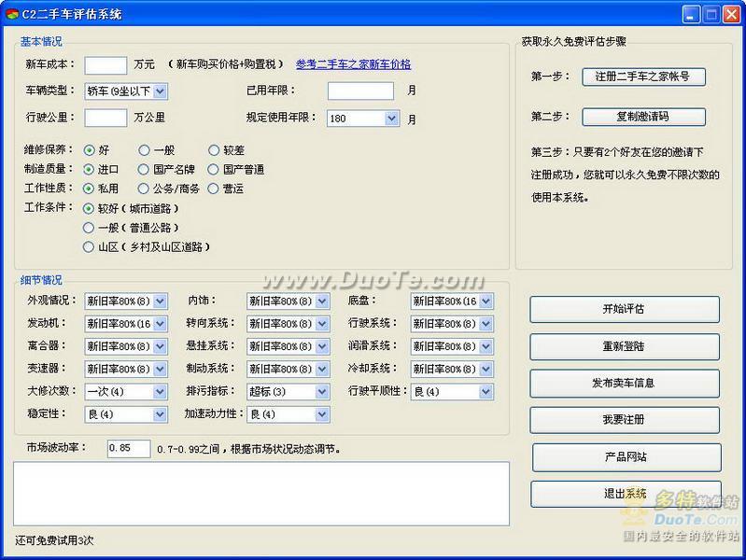746x560 pixels.
Task: Click 注册二手车之家帐号 button
Action: coord(643,77)
